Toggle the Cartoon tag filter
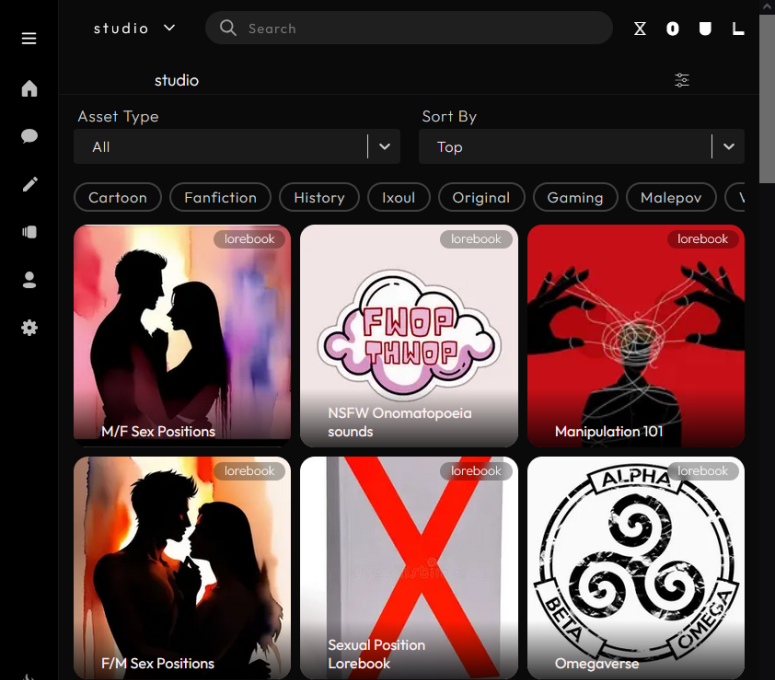 click(117, 198)
